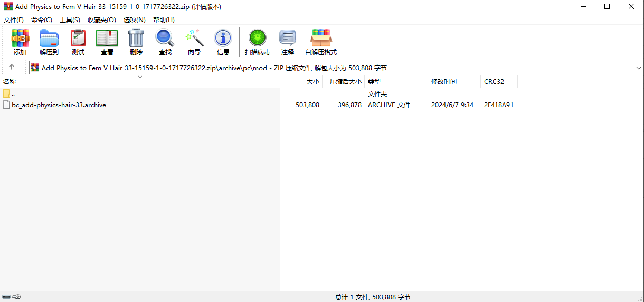Click the Add (添加) toolbar icon
644x302 pixels.
pos(20,42)
